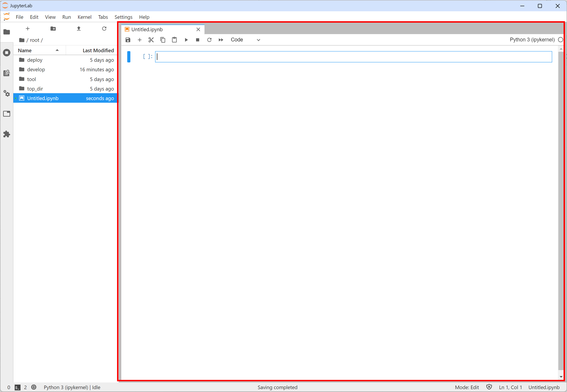Run the selected cell with the play icon
Screen dimensions: 567x392
pos(186,40)
